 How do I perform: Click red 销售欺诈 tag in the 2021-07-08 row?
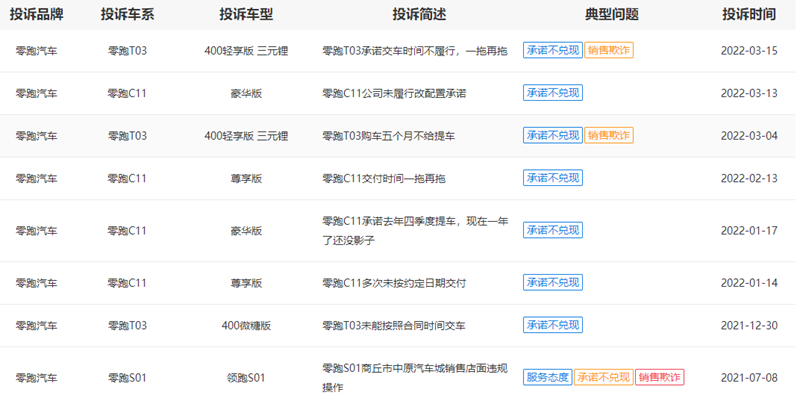click(x=660, y=377)
